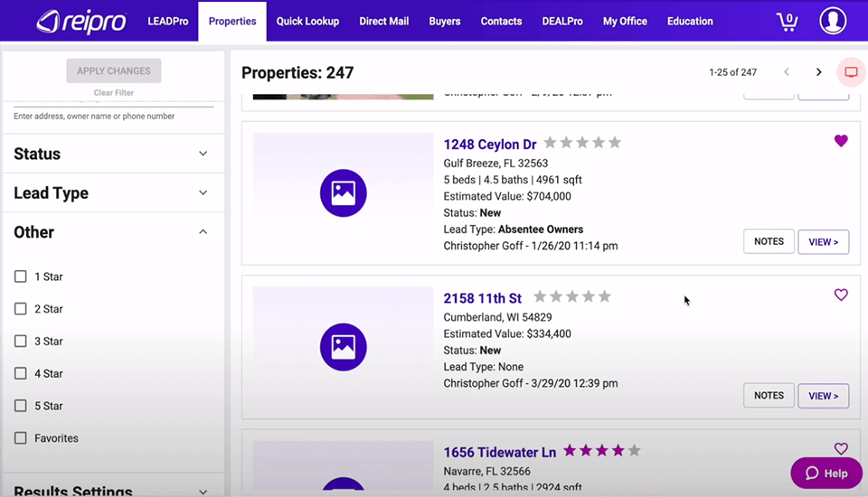The height and width of the screenshot is (497, 868).
Task: Set 1656 Tidewater Ln to one star
Action: (x=569, y=451)
